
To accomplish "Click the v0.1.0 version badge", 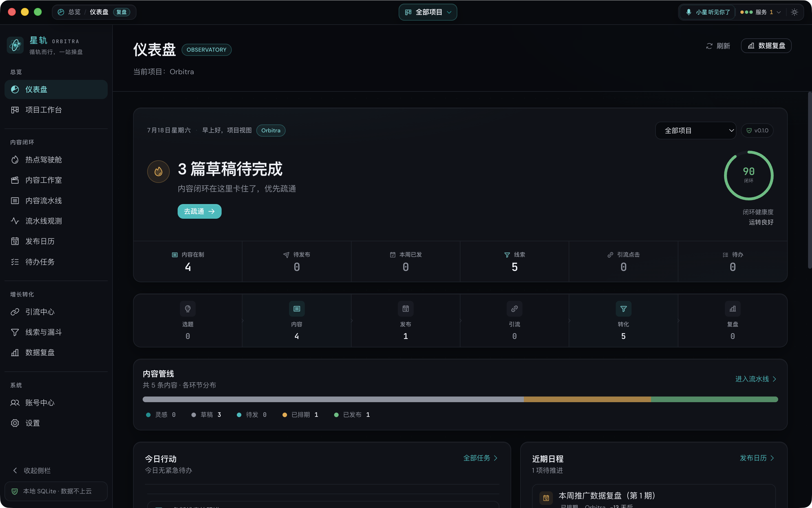I will (x=757, y=130).
